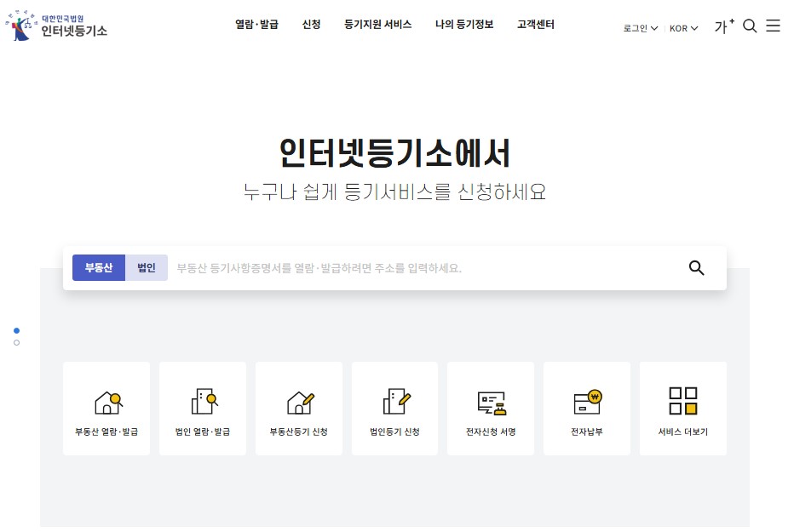Screen dimensions: 794x532
Task: Click the 법인등기 신청 icon
Action: point(394,408)
